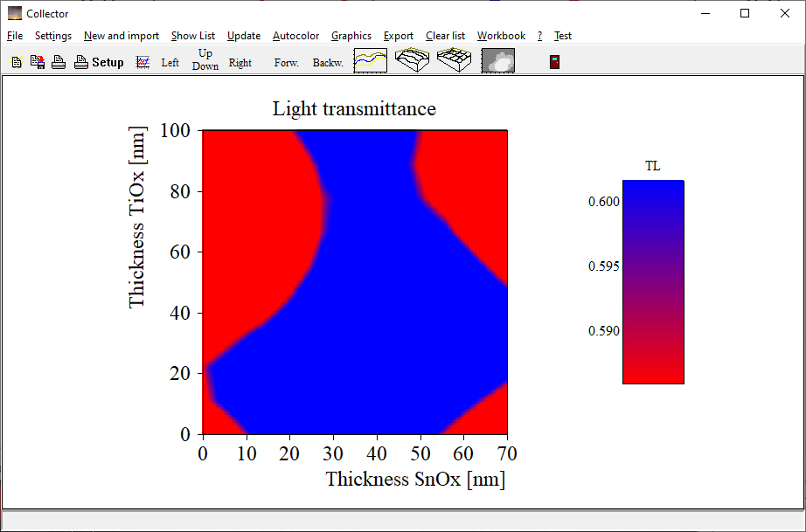Viewport: 806px width, 532px height.
Task: Click the Thickness TiOx [nm] axis label
Action: [137, 218]
